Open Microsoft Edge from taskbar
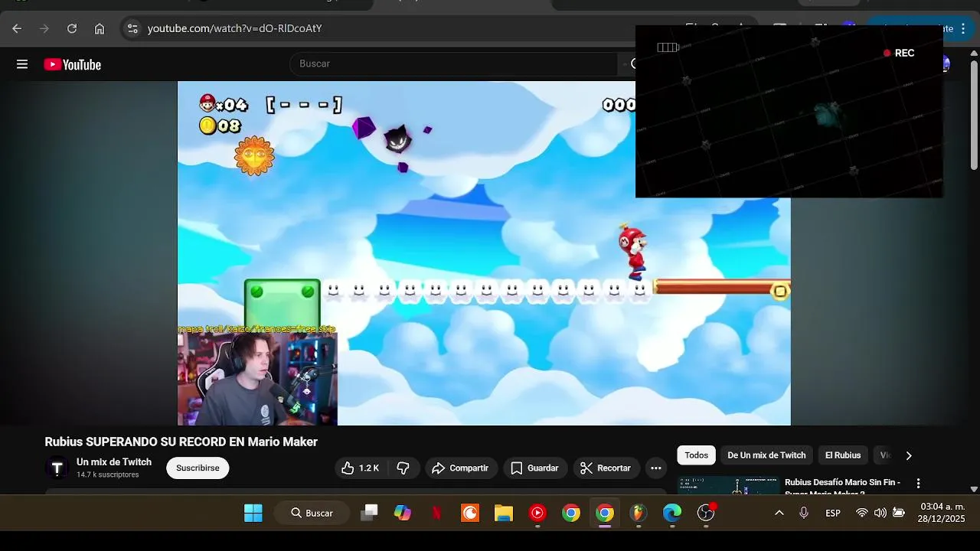The width and height of the screenshot is (980, 551). [x=672, y=513]
